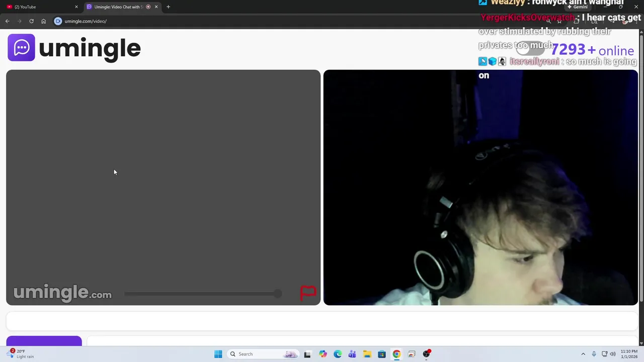Open network settings from the system tray
Screen dimensions: 644x362
(604, 354)
